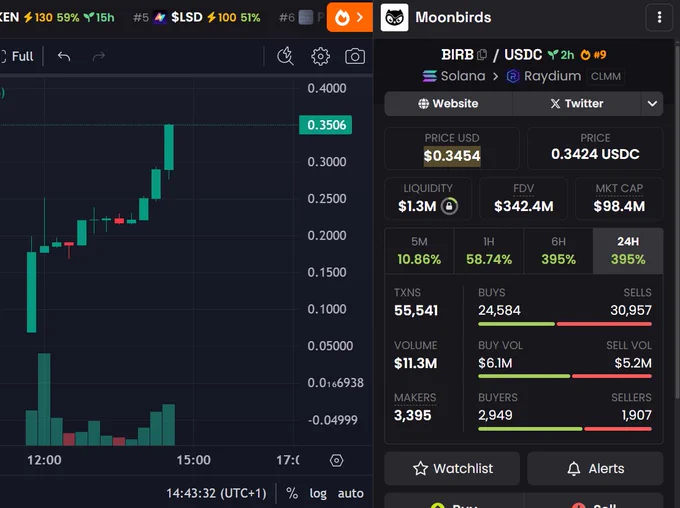
Task: Click the latest green candle at 0.35
Action: pyautogui.click(x=169, y=147)
